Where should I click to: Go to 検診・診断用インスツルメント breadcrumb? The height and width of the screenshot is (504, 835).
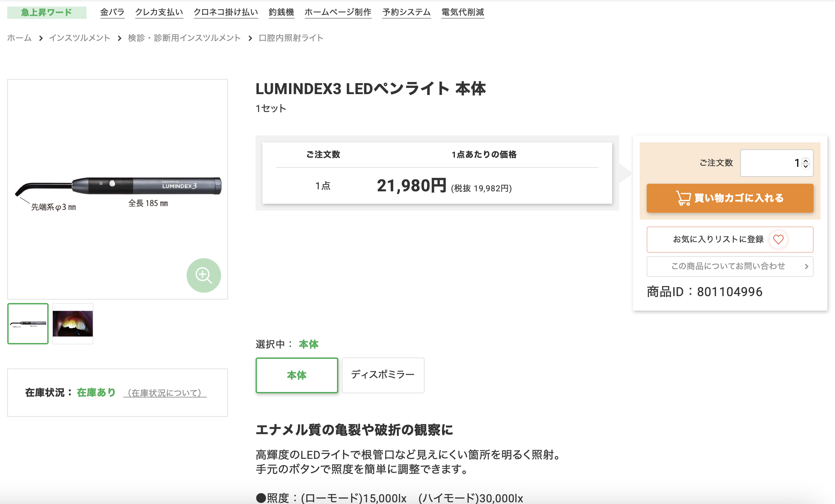184,38
